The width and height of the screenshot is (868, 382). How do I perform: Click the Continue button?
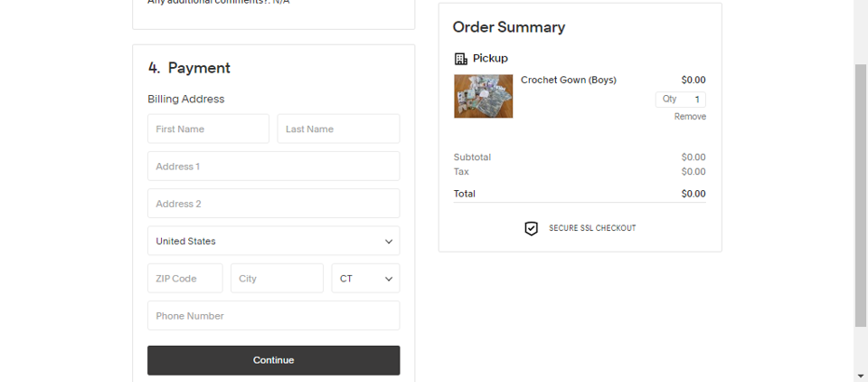click(273, 360)
